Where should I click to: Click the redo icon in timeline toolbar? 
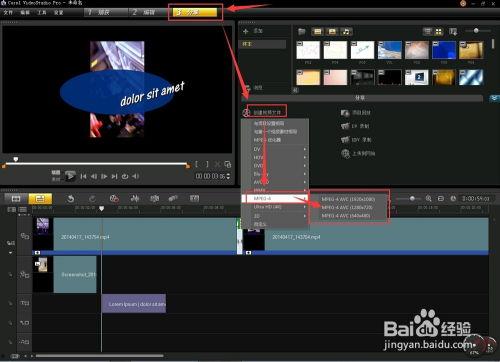click(x=92, y=199)
